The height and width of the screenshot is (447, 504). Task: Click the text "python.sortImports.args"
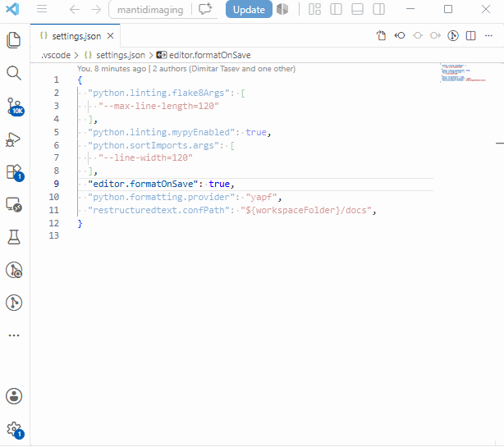[x=153, y=145]
